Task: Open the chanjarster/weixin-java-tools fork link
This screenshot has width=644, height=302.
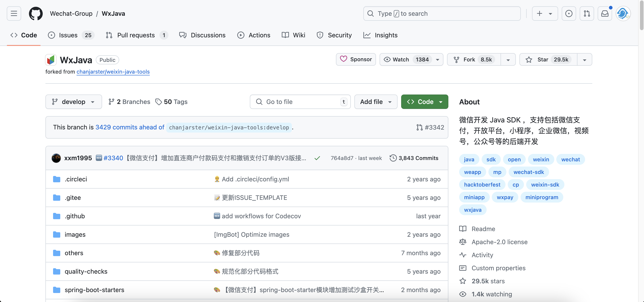Action: pyautogui.click(x=113, y=72)
